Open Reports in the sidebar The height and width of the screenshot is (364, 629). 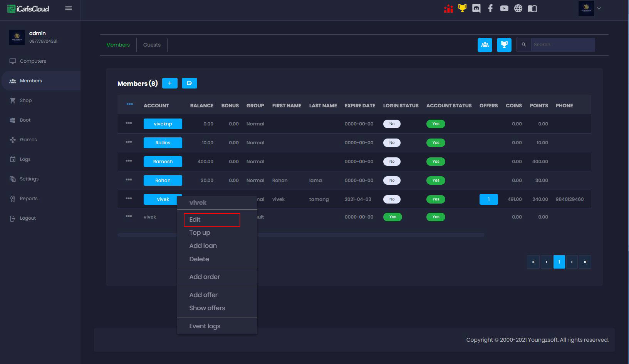coord(29,199)
